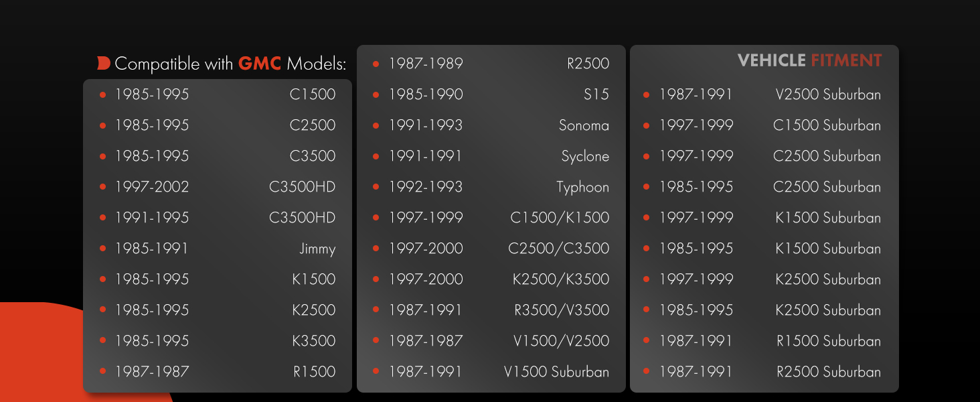Click the 1997-2002 year range
The width and height of the screenshot is (980, 402).
tap(152, 187)
